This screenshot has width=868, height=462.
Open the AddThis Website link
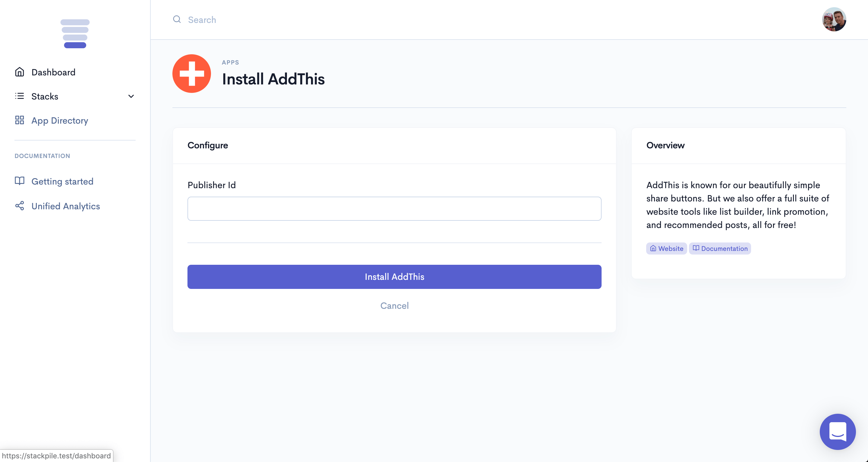click(666, 248)
